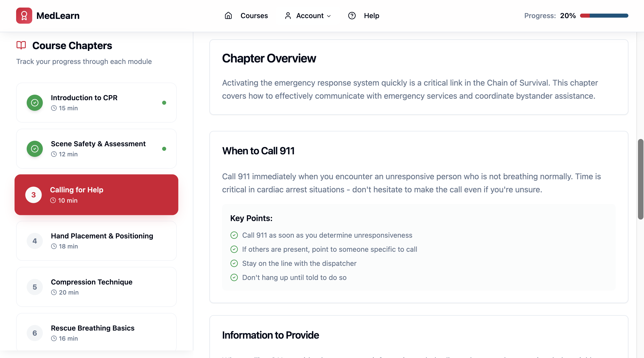Screen dimensions: 644x358
Task: Open the Hand Placement & Positioning chapter
Action: coord(96,241)
